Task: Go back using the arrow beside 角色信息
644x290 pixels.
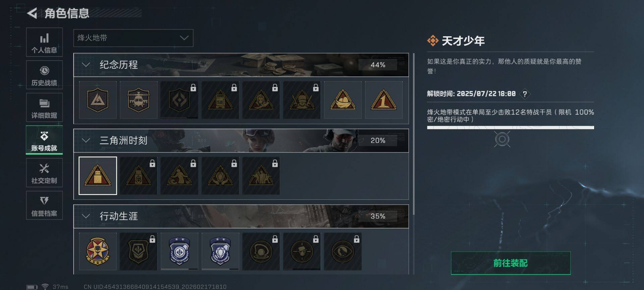Action: coord(32,13)
